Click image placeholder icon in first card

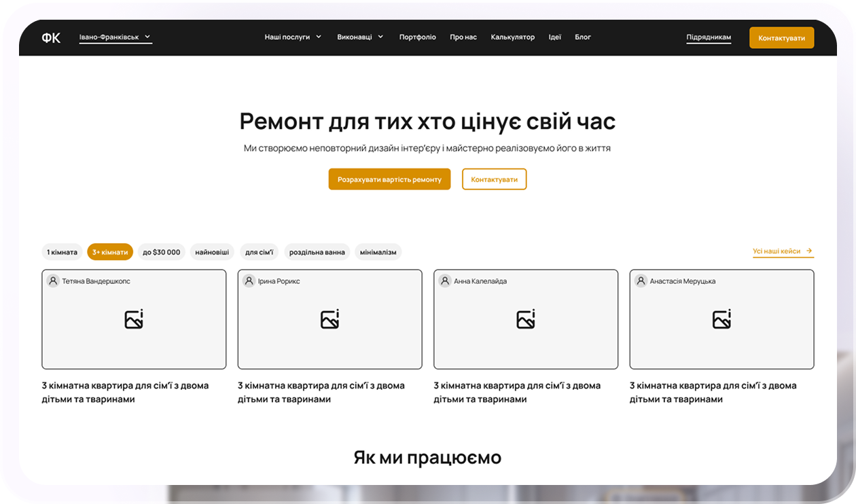134,319
